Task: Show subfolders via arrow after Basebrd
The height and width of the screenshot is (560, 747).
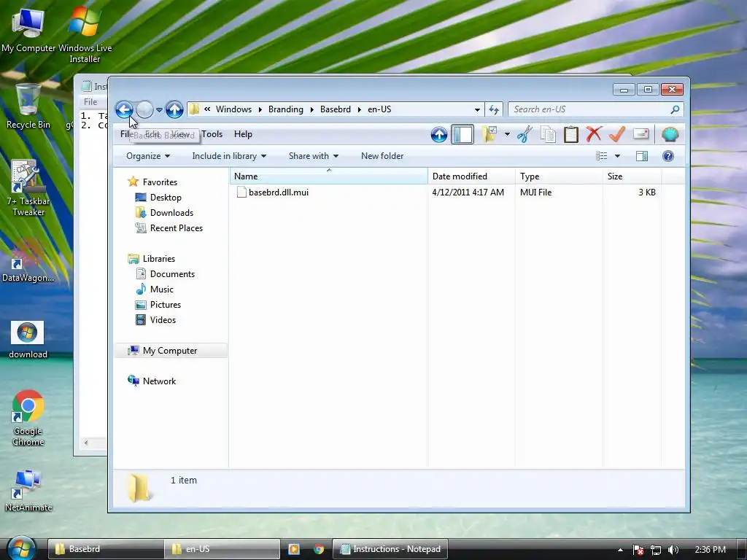Action: [x=359, y=110]
